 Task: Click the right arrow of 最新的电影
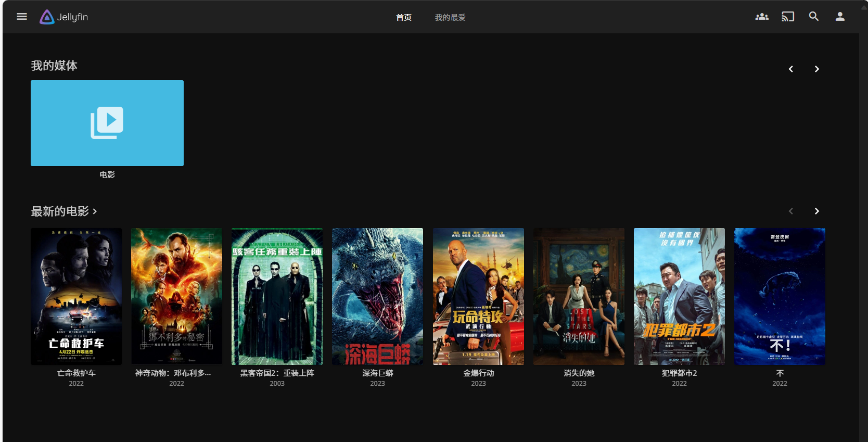817,211
